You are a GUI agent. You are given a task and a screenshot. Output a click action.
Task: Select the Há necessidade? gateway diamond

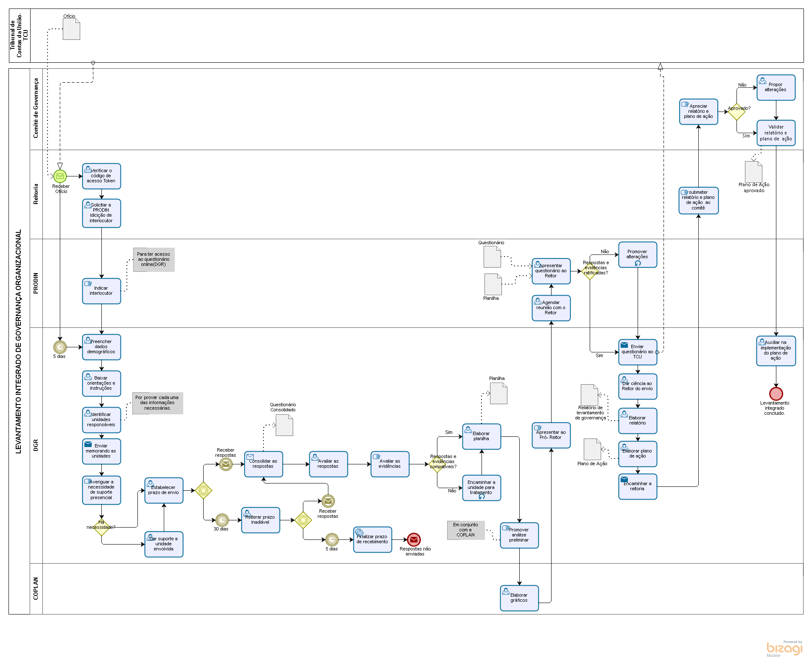click(x=101, y=527)
